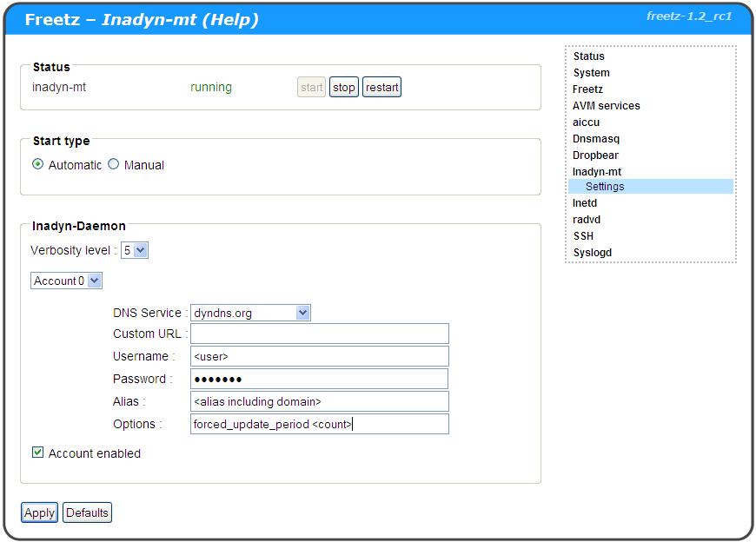Click the Custom URL input field
The width and height of the screenshot is (756, 542).
pyautogui.click(x=319, y=334)
